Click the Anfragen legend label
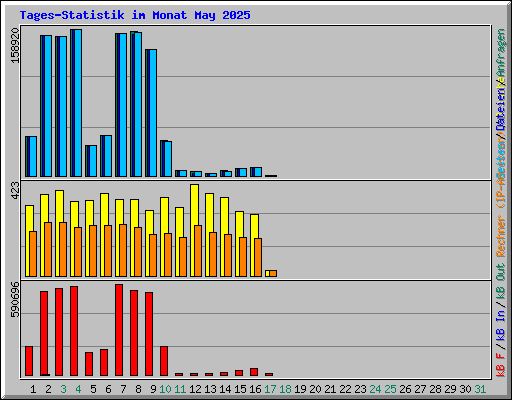The height and width of the screenshot is (400, 512). 501,54
